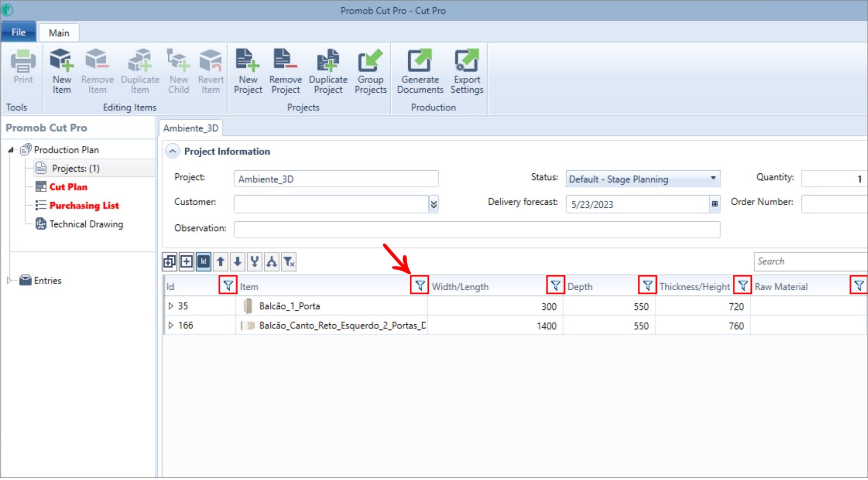Click the Width/Length column header
The height and width of the screenshot is (480, 868).
(460, 287)
